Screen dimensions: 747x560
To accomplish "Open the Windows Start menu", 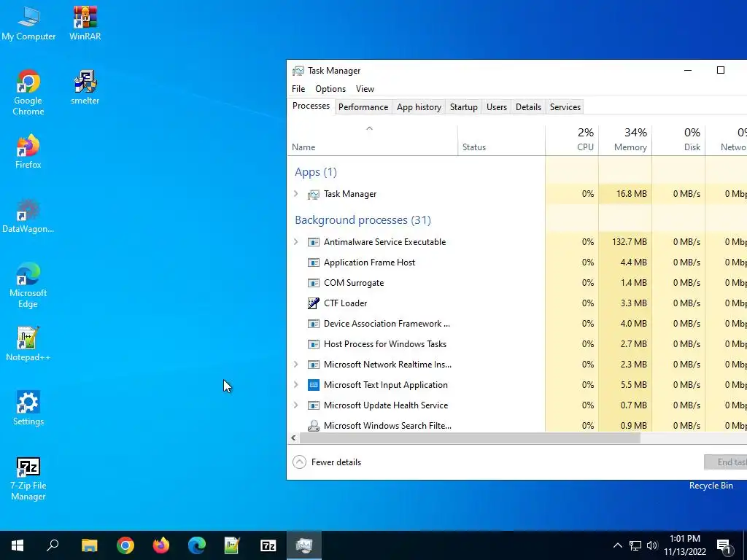I will click(x=18, y=545).
